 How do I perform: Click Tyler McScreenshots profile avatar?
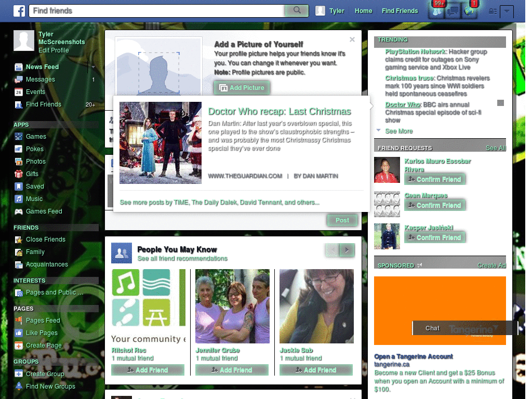pos(24,41)
